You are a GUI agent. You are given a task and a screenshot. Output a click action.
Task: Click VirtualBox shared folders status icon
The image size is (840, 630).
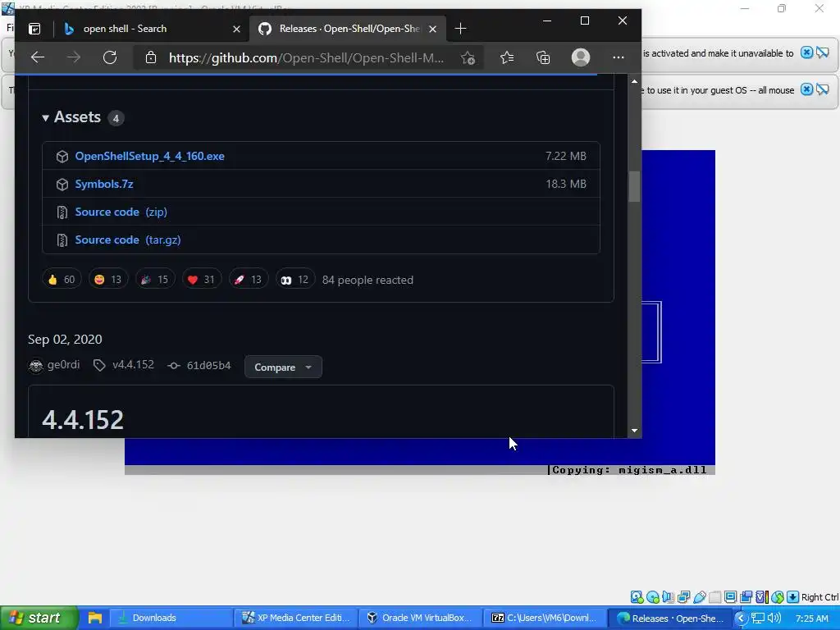pos(714,597)
